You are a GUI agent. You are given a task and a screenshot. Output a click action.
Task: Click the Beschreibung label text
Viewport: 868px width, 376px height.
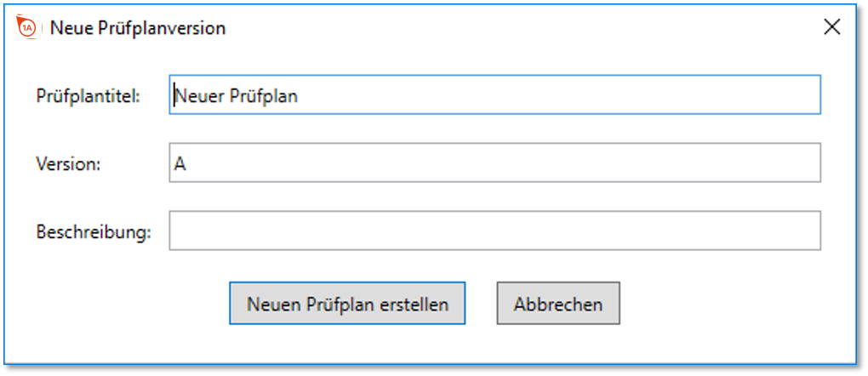coord(94,231)
